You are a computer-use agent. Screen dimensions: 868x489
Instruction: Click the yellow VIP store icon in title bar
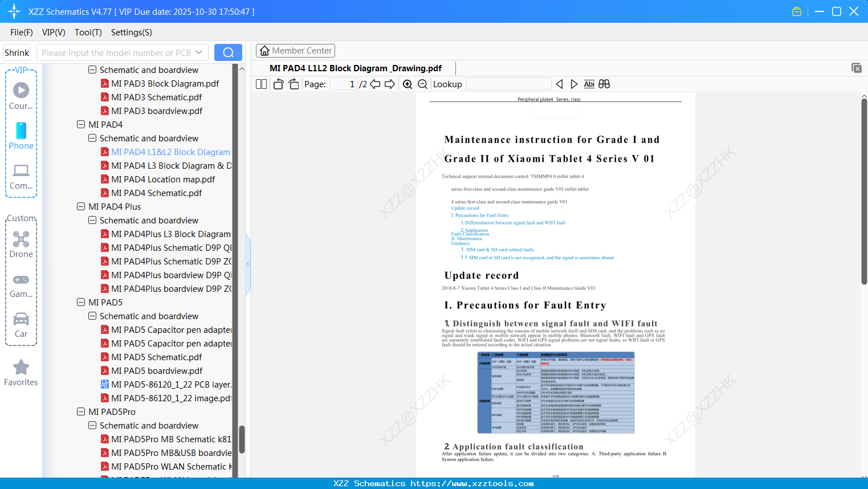point(797,11)
